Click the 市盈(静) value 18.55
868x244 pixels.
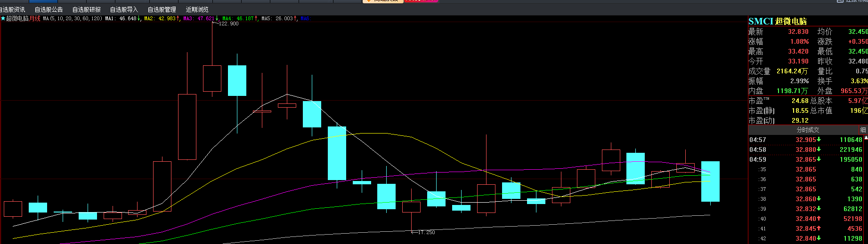click(800, 110)
